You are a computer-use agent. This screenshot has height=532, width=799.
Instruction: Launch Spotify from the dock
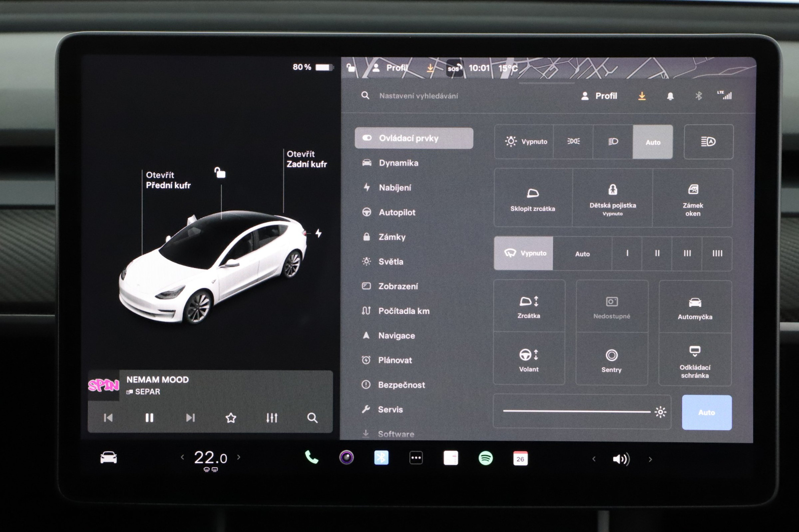pos(485,458)
